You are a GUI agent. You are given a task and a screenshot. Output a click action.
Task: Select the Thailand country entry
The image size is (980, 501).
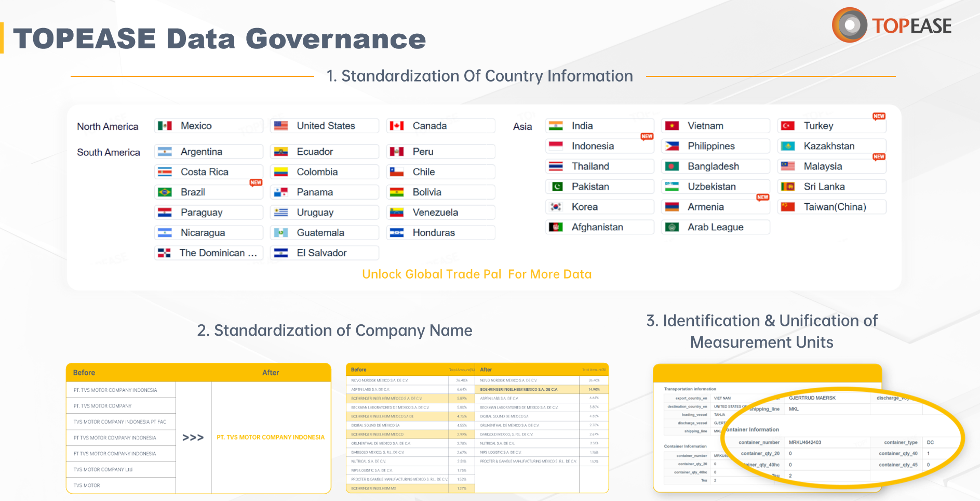tap(599, 166)
